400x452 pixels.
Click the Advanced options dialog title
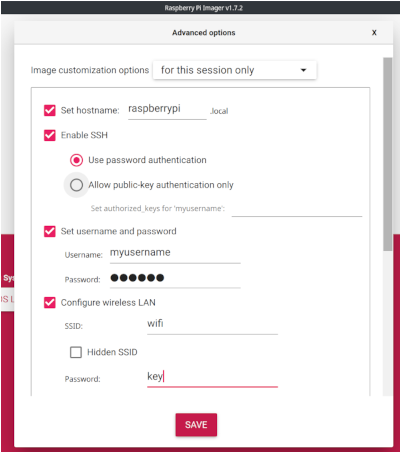pyautogui.click(x=204, y=33)
